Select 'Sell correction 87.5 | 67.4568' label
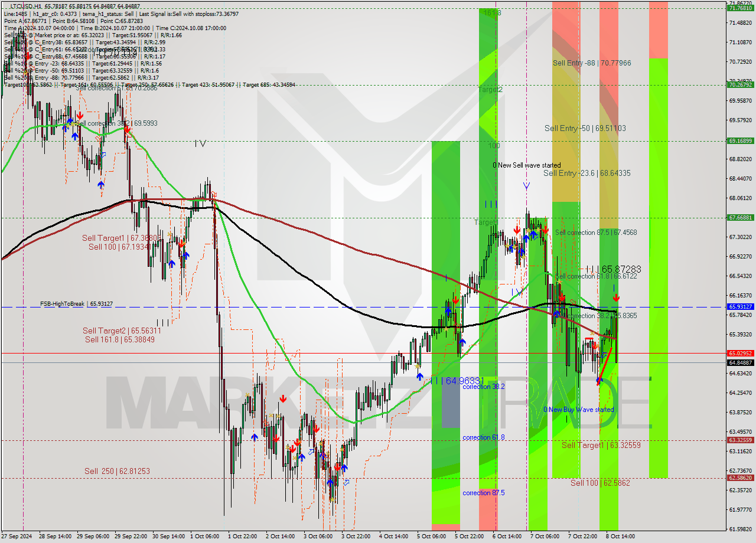This screenshot has width=756, height=543. (596, 233)
